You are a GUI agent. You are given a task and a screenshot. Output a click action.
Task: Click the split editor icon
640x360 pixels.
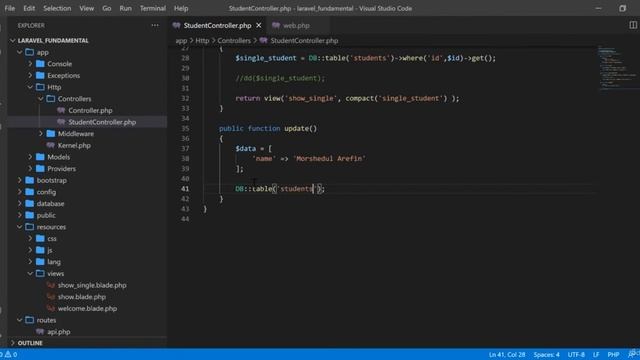point(633,25)
